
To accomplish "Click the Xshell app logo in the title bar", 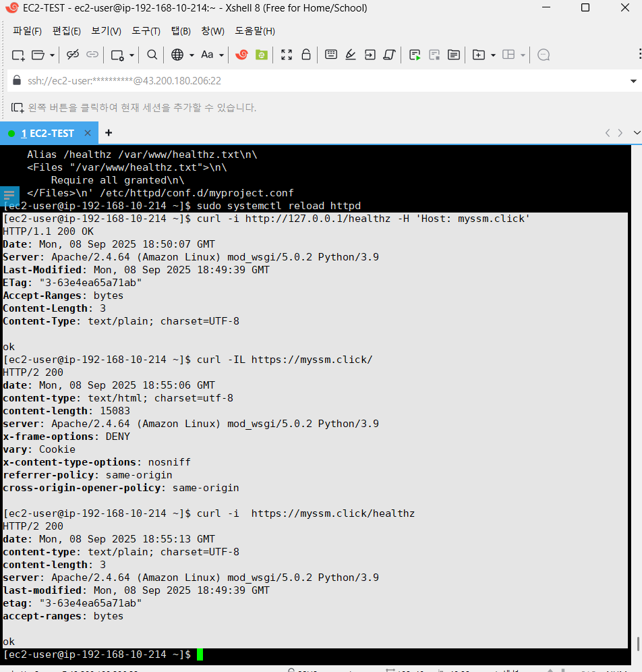I will [x=11, y=7].
